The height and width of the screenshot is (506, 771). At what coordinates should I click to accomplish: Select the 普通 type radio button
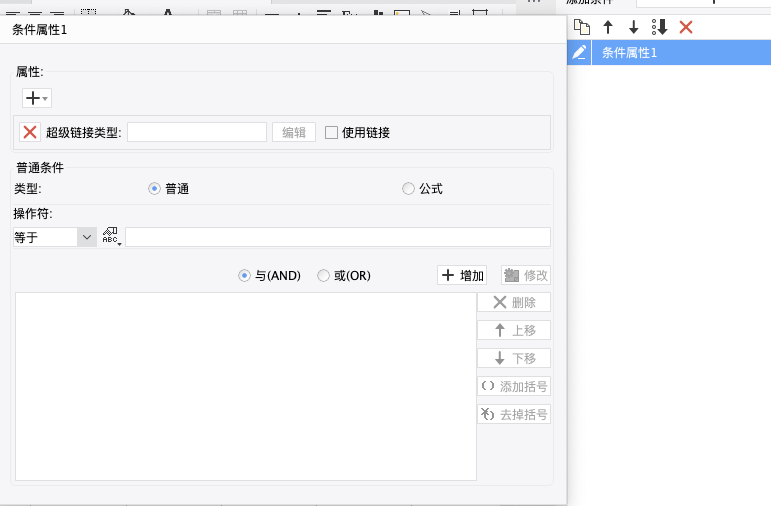pyautogui.click(x=154, y=188)
